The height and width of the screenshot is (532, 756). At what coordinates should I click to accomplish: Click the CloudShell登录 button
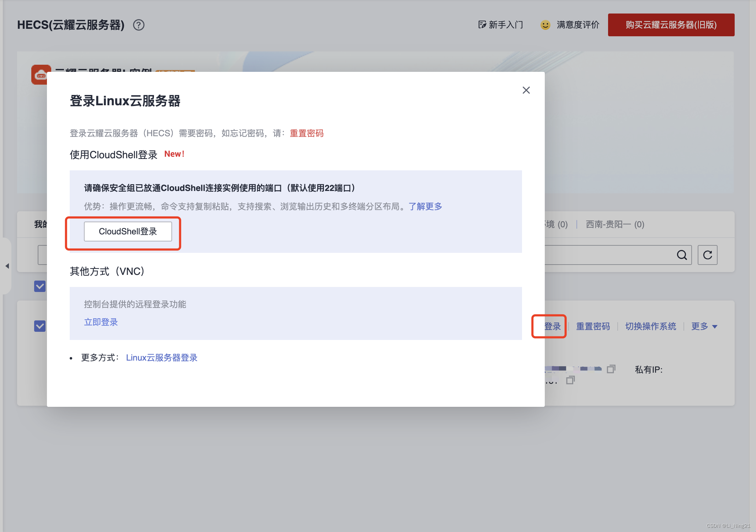click(129, 232)
